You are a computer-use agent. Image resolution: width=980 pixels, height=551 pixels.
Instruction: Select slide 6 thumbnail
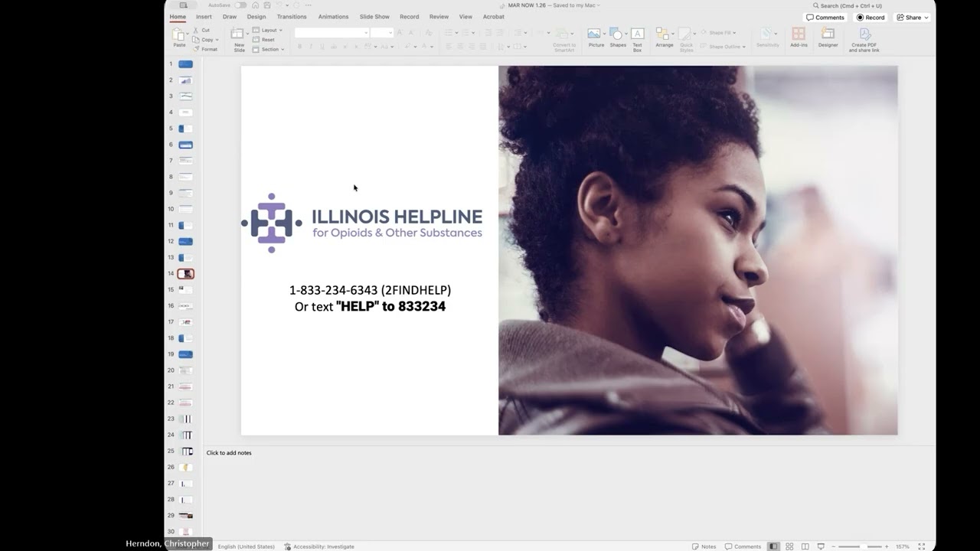pyautogui.click(x=185, y=145)
